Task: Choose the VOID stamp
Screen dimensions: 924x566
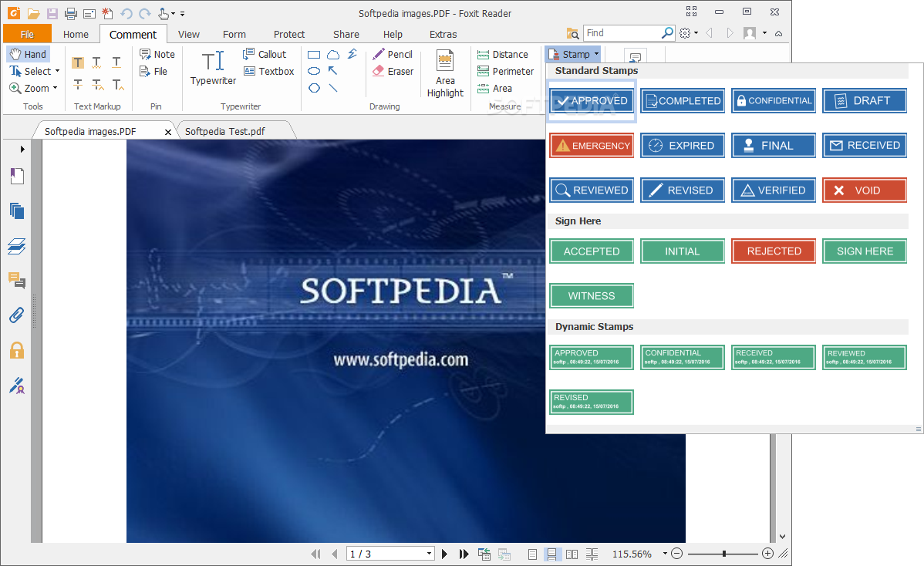Action: [x=865, y=190]
